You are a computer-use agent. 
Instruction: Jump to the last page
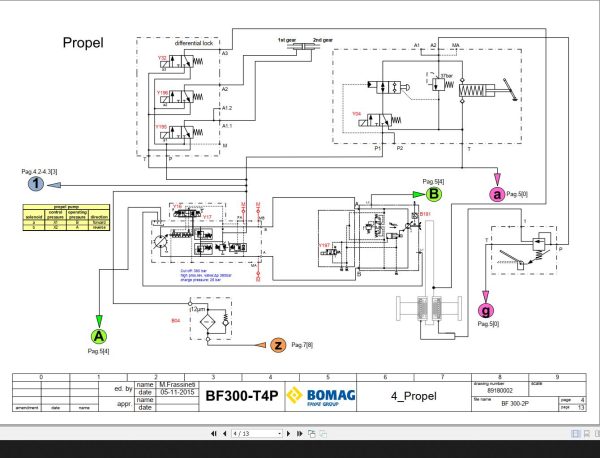click(x=300, y=434)
